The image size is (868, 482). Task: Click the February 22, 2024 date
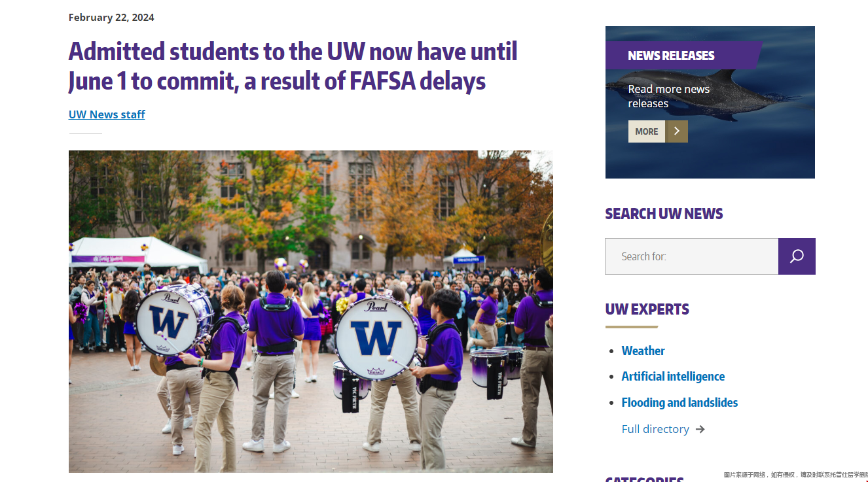111,18
